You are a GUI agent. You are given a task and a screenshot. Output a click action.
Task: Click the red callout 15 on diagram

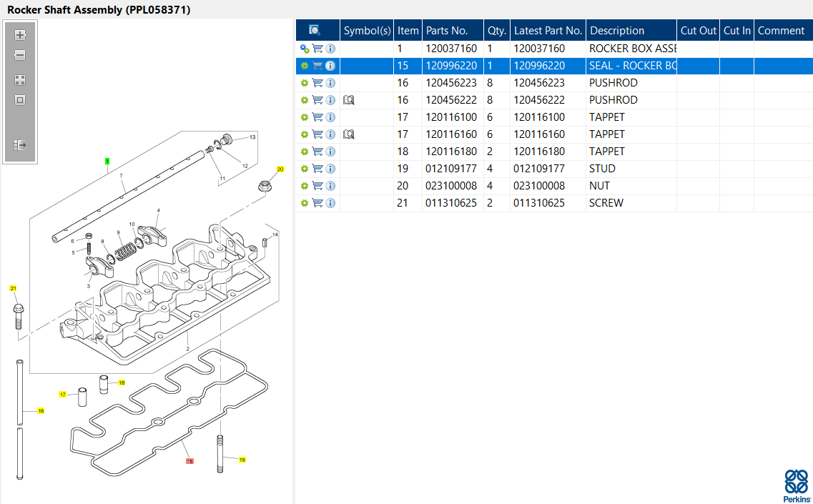pyautogui.click(x=189, y=461)
